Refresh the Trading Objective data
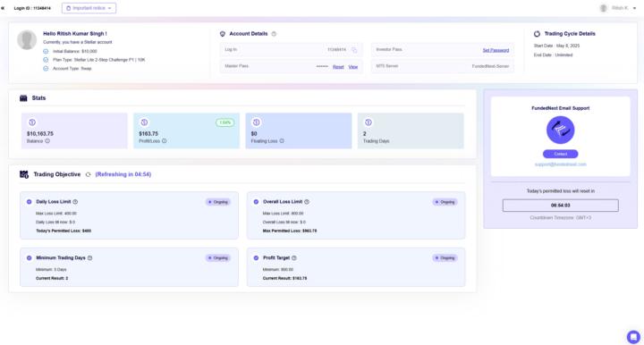The width and height of the screenshot is (644, 345). (x=88, y=175)
